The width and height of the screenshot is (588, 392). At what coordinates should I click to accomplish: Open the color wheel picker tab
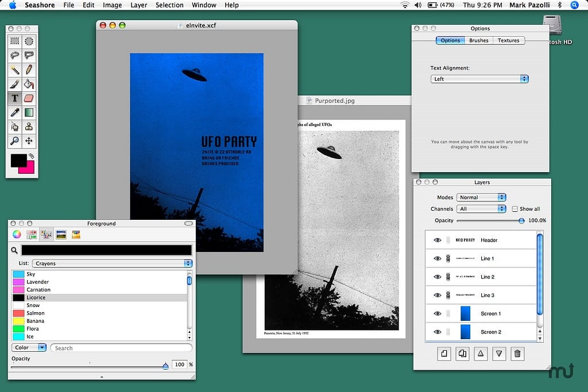(17, 234)
